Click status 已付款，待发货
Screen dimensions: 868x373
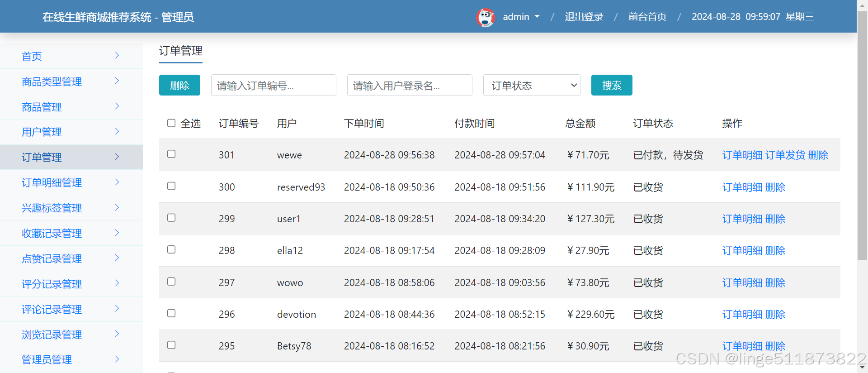point(668,155)
